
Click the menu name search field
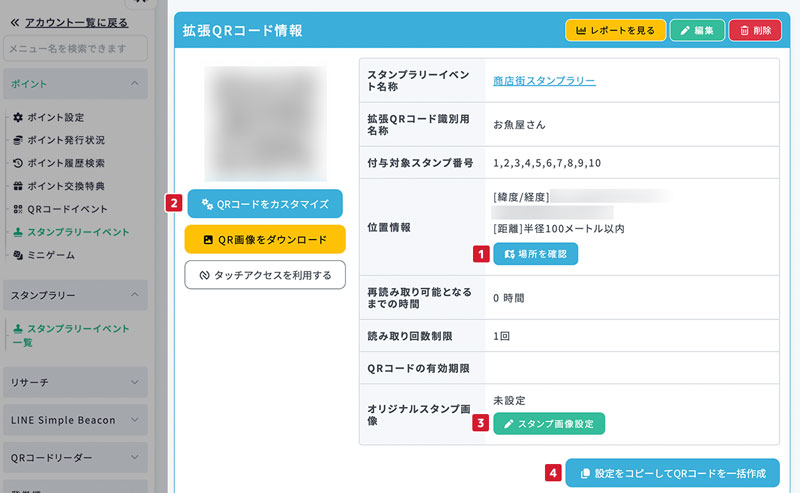click(x=75, y=48)
